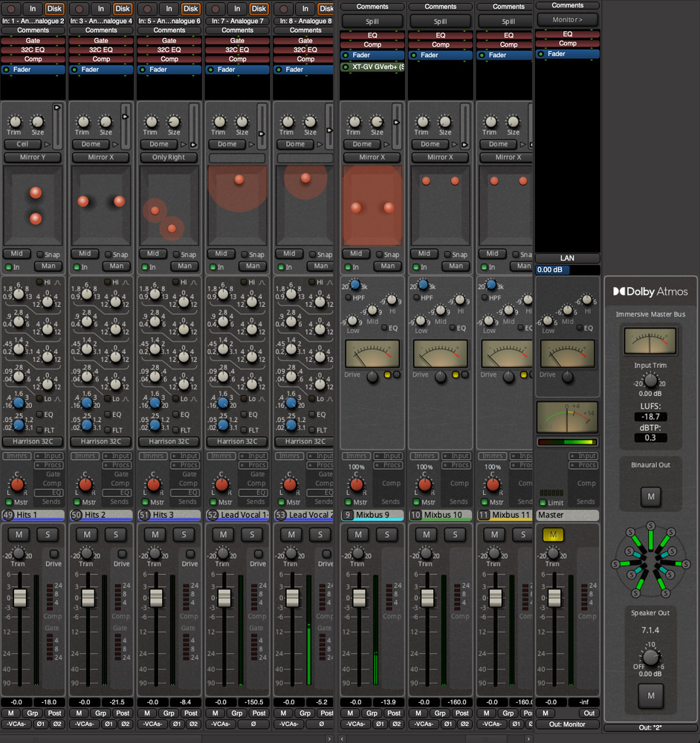700x743 pixels.
Task: Solo the Hits 2 channel
Action: [x=115, y=535]
